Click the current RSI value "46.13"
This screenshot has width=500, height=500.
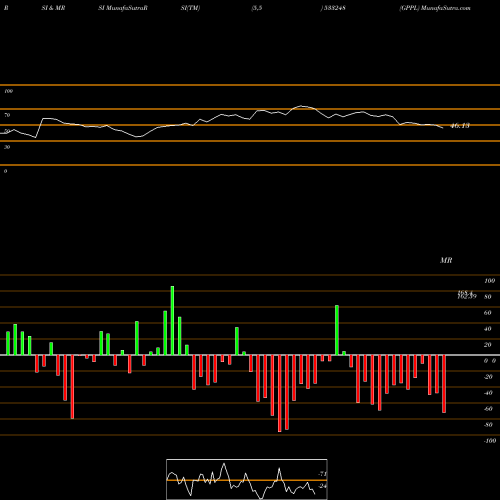tap(460, 126)
